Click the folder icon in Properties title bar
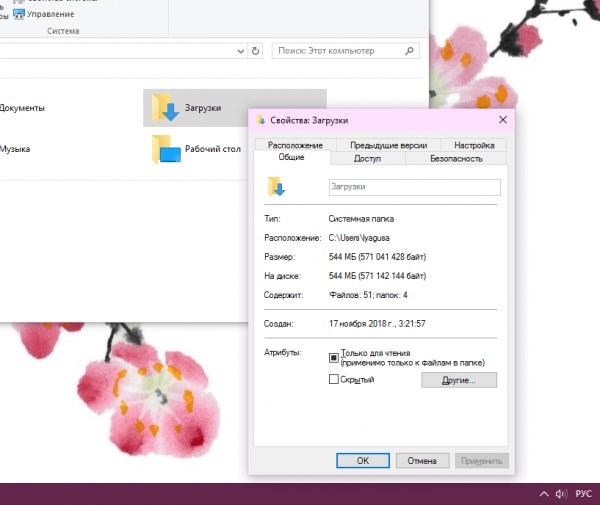Image resolution: width=600 pixels, height=505 pixels. point(261,120)
